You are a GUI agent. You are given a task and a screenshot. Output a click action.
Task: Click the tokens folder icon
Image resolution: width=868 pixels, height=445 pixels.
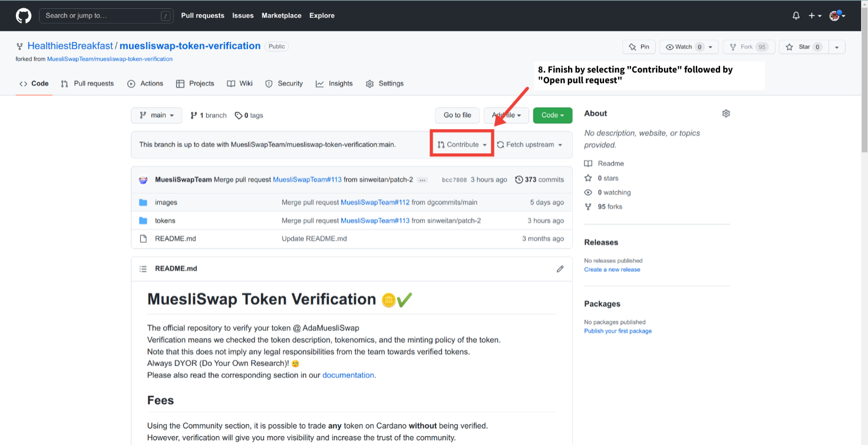(143, 220)
